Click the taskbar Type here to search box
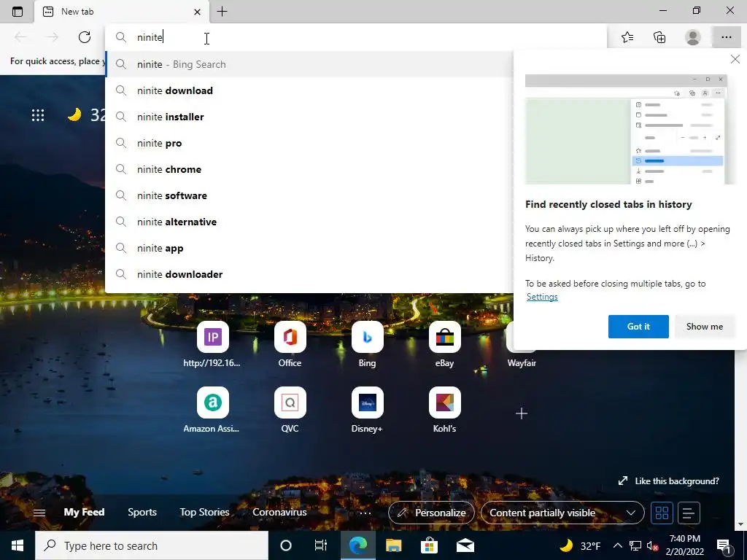 (x=152, y=545)
